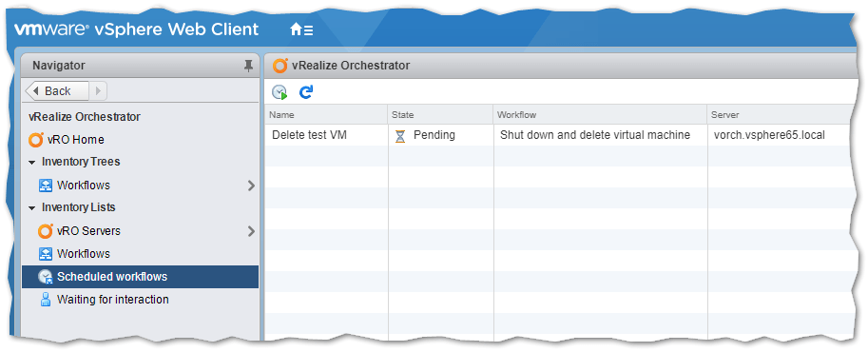This screenshot has height=352, width=868.
Task: Click the forward history arrow button
Action: point(98,91)
